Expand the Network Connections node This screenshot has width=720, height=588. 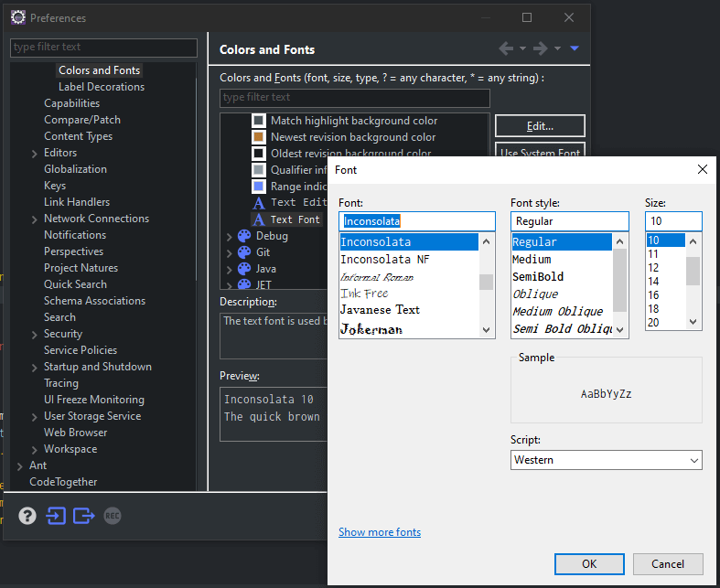[x=34, y=219]
